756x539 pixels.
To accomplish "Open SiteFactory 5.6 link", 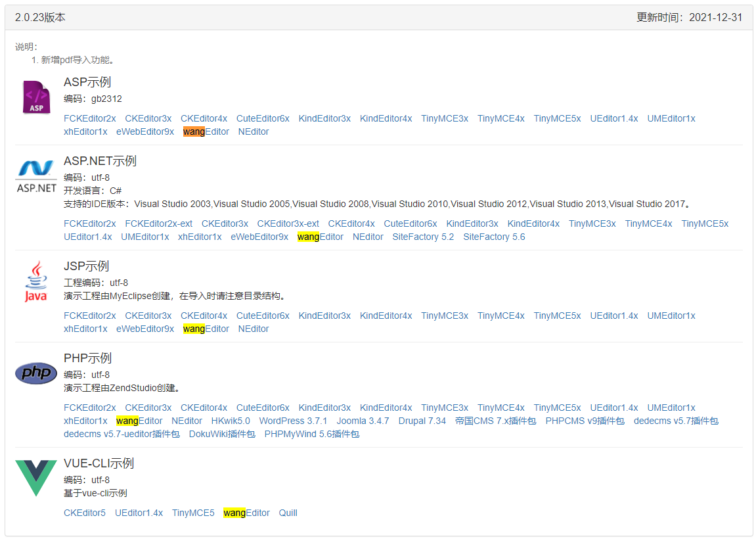I will pos(494,237).
